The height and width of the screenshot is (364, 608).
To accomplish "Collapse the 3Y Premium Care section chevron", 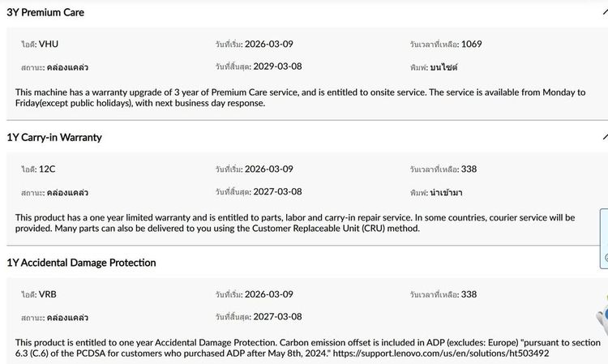I will [605, 12].
